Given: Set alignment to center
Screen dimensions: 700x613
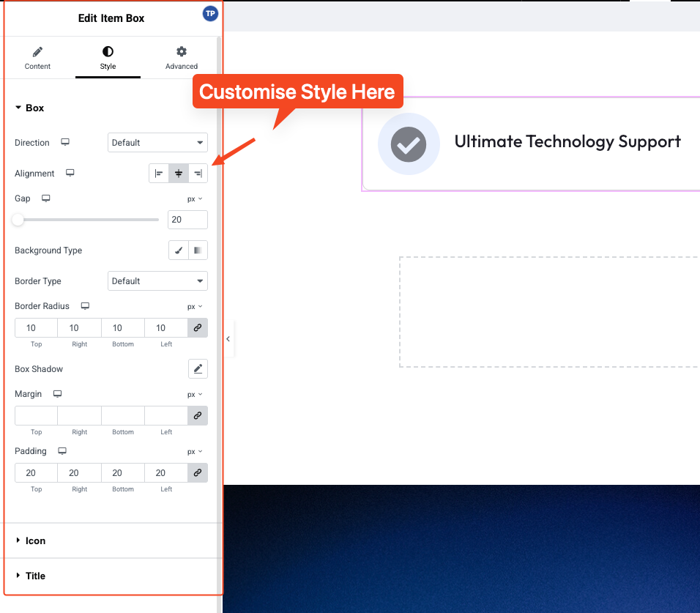Looking at the screenshot, I should [179, 174].
